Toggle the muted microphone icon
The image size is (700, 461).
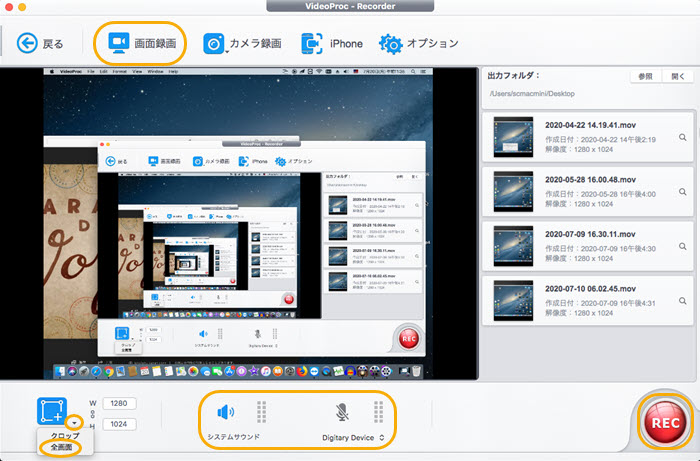342,412
